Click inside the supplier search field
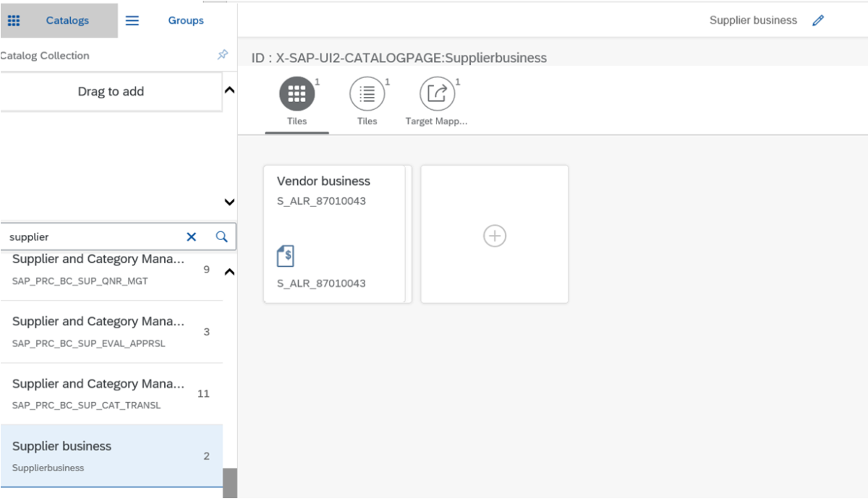 [87, 236]
